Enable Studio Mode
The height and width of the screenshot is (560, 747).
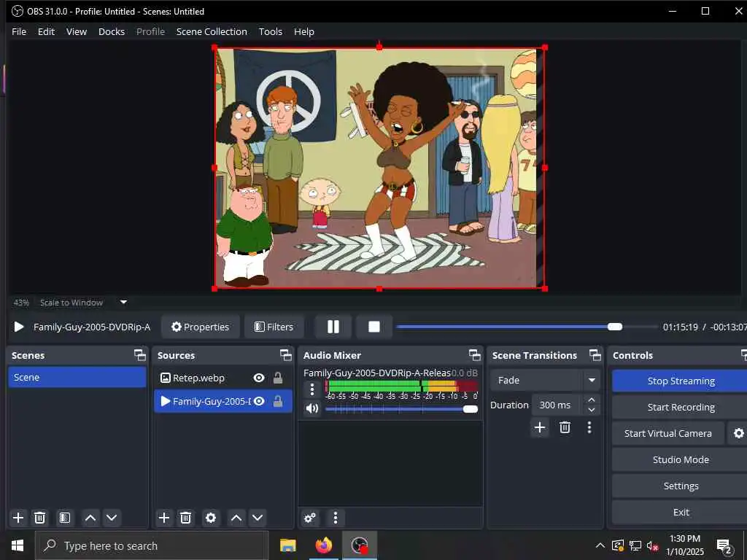(681, 459)
